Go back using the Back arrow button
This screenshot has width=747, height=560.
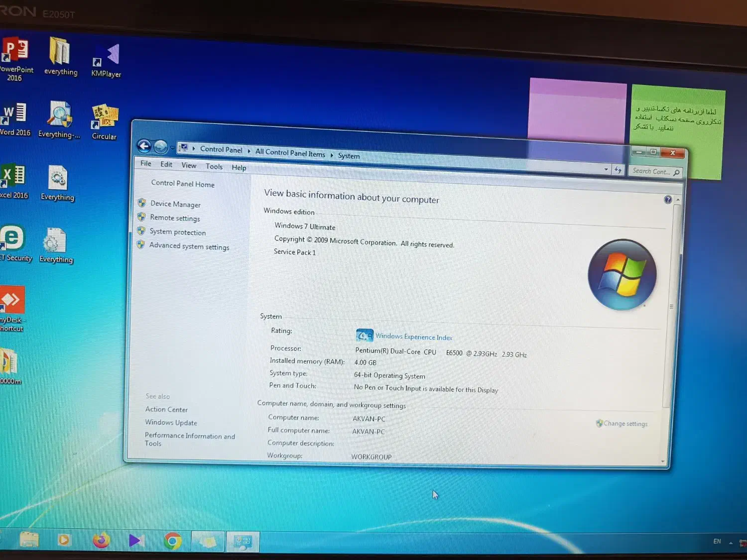tap(144, 146)
